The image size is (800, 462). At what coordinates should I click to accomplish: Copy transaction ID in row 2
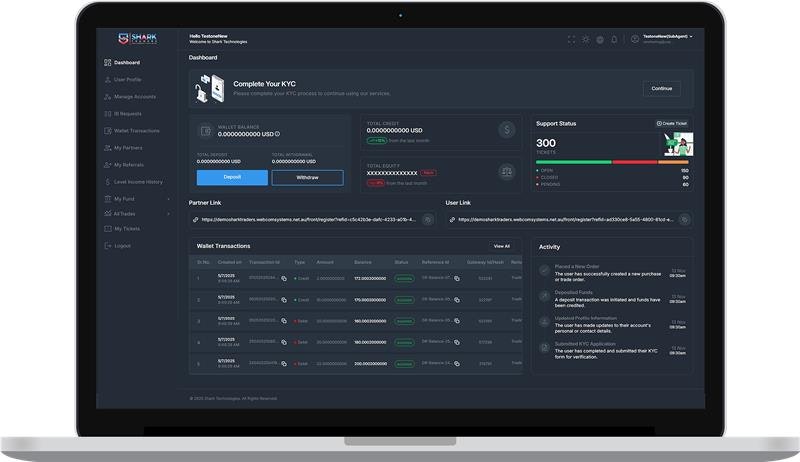(x=284, y=300)
